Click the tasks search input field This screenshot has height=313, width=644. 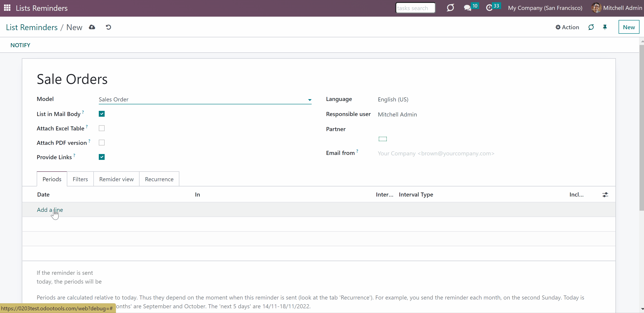[415, 8]
